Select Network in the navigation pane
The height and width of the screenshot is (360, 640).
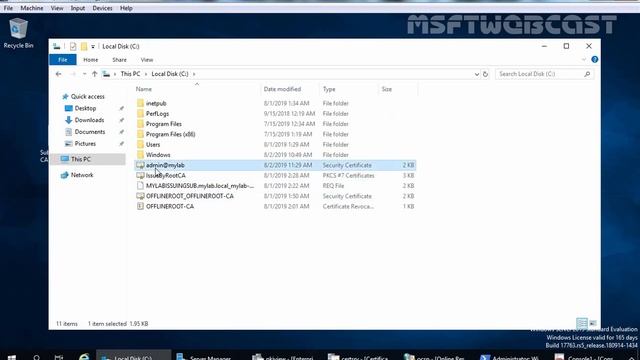[x=82, y=175]
